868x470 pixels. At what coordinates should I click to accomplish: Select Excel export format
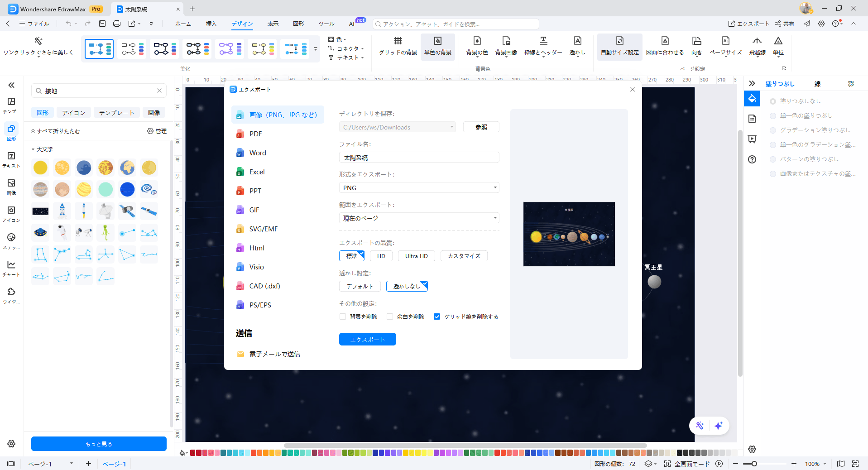click(256, 172)
